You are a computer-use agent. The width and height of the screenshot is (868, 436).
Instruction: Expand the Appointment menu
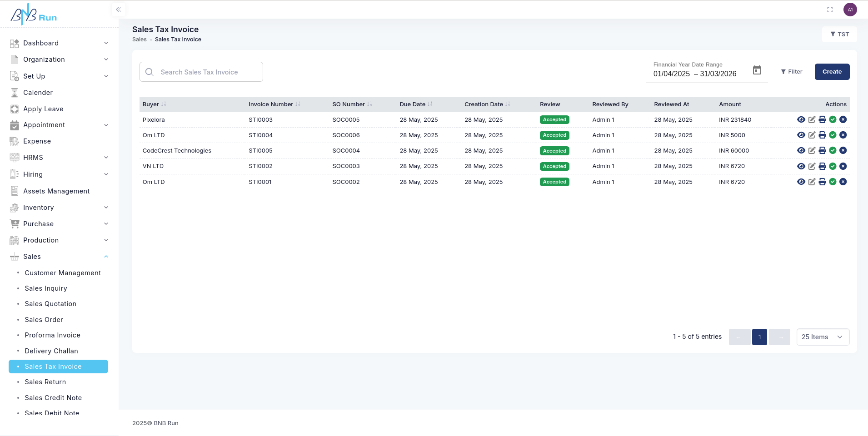tap(59, 125)
